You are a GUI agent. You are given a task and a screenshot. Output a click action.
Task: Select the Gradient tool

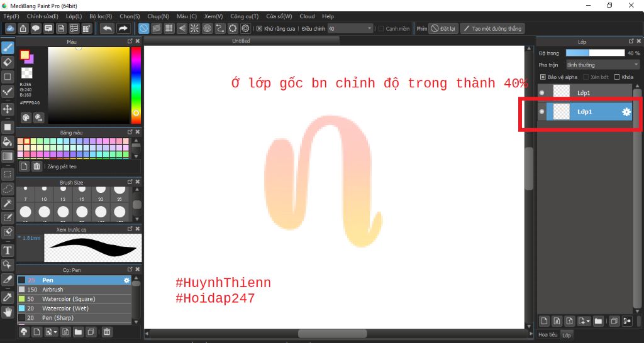pyautogui.click(x=8, y=156)
